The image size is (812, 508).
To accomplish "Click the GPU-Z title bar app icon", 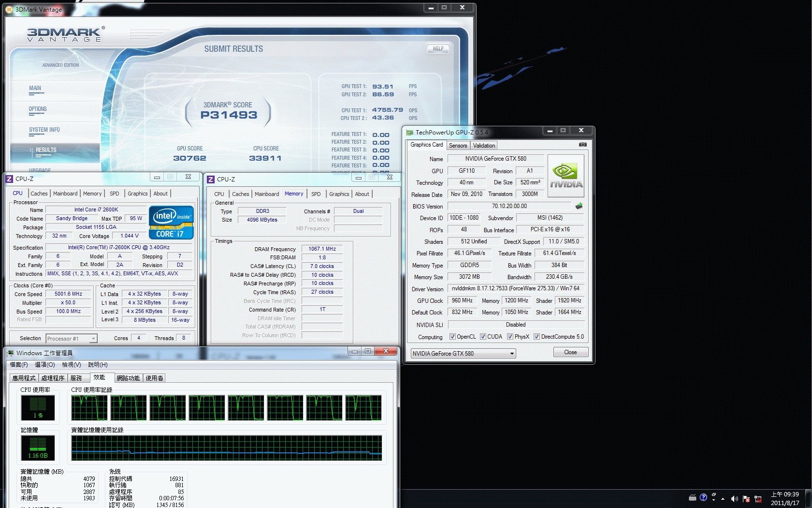I will coord(410,132).
